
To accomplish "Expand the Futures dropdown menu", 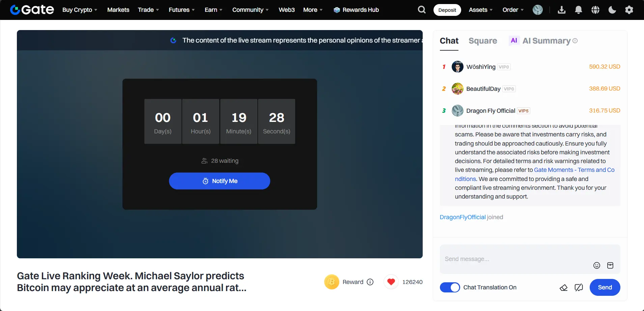I will pos(182,10).
